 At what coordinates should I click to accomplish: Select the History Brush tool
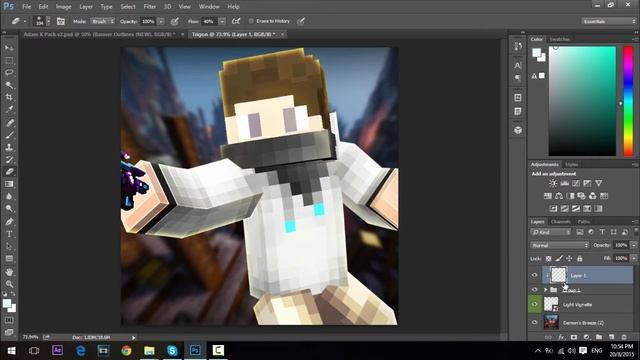[9, 160]
